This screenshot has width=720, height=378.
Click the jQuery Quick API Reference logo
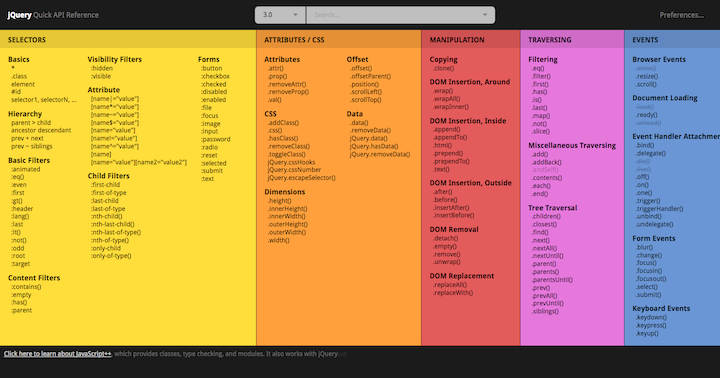(x=53, y=15)
